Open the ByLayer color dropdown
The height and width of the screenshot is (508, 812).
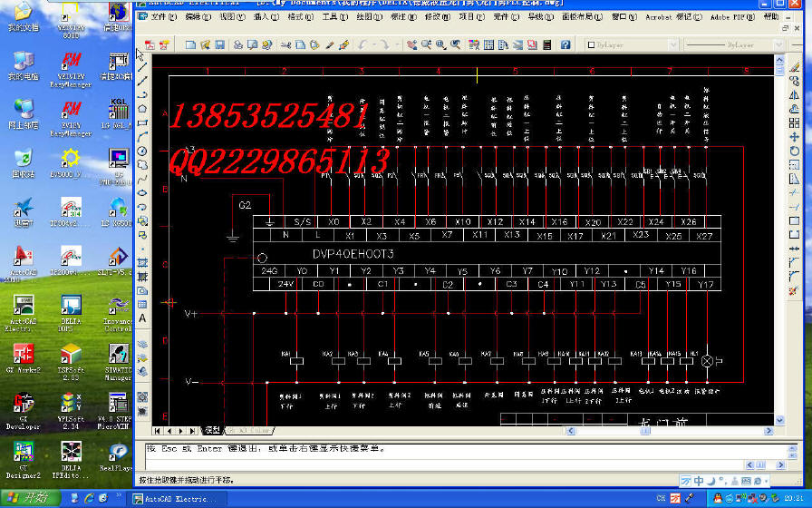pyautogui.click(x=672, y=44)
